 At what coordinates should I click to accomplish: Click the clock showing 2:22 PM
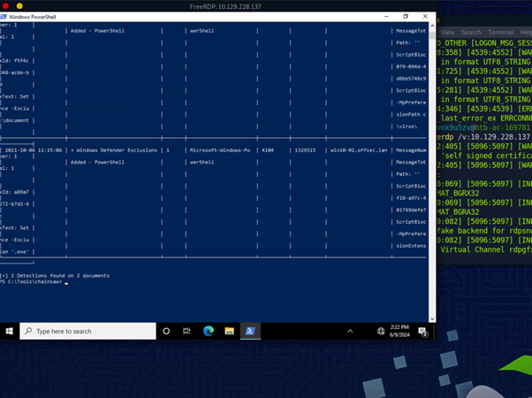tap(399, 331)
